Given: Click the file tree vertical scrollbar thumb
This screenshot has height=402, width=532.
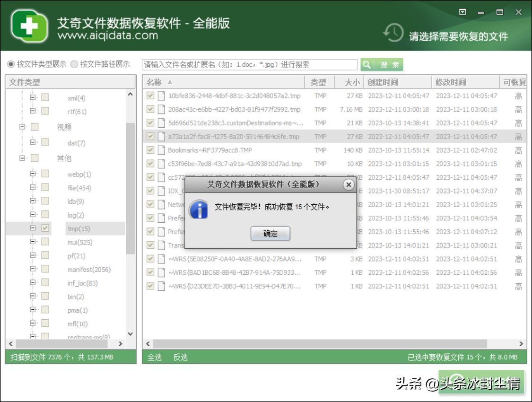Looking at the screenshot, I should pyautogui.click(x=131, y=188).
